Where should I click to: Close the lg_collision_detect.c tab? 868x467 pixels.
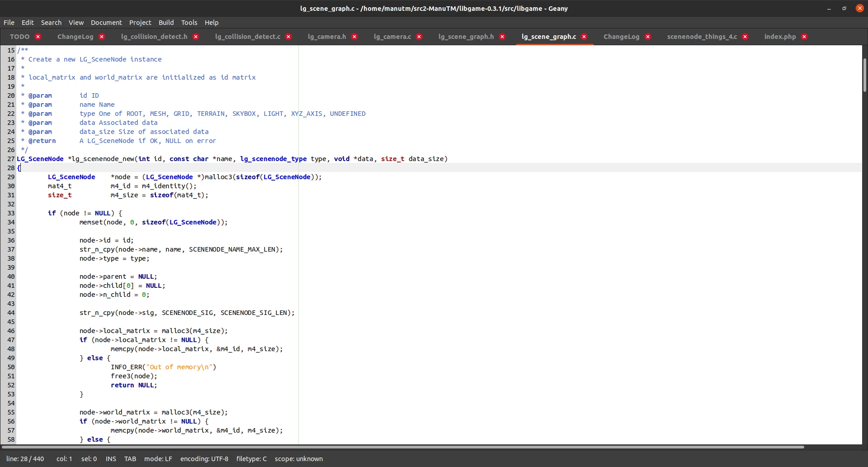click(x=289, y=37)
